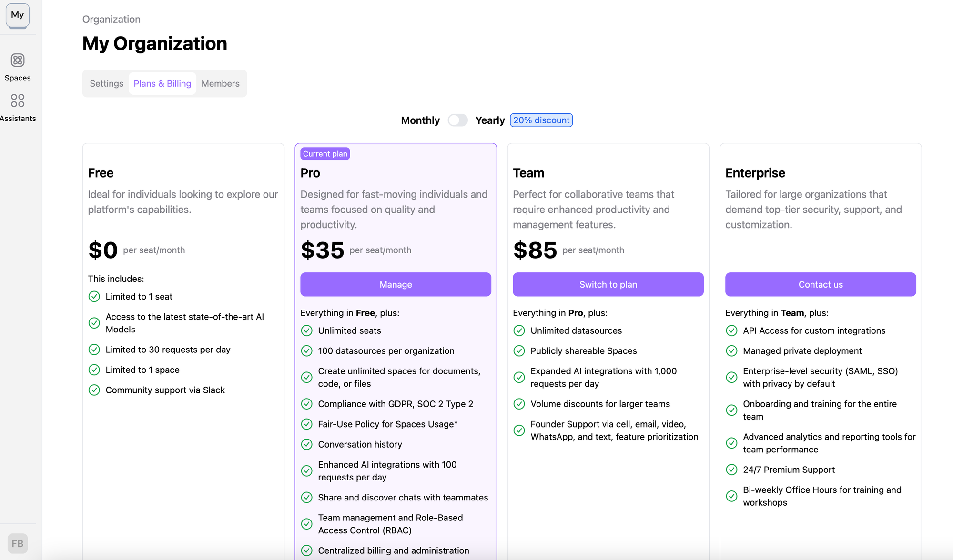Image resolution: width=953 pixels, height=560 pixels.
Task: Click Switch to plan for Team
Action: click(608, 284)
